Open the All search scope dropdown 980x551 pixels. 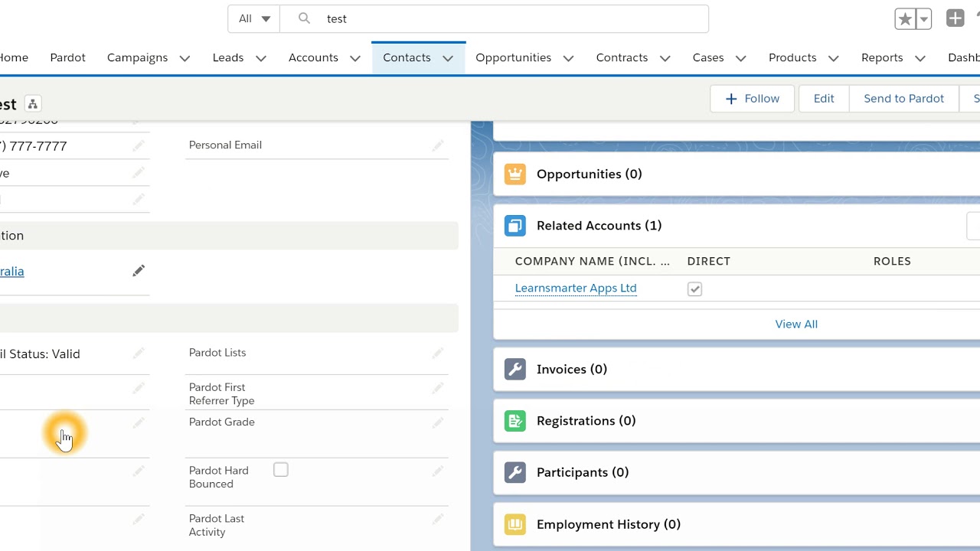pos(253,18)
